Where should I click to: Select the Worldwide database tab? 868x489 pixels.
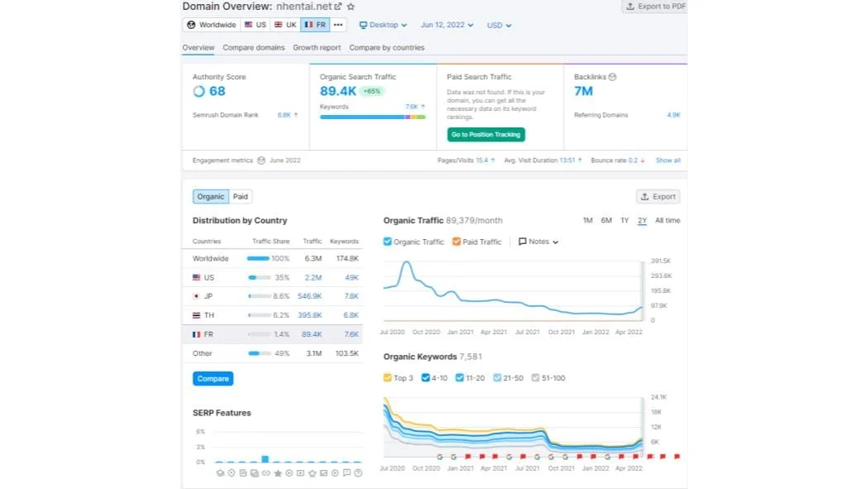pyautogui.click(x=211, y=25)
